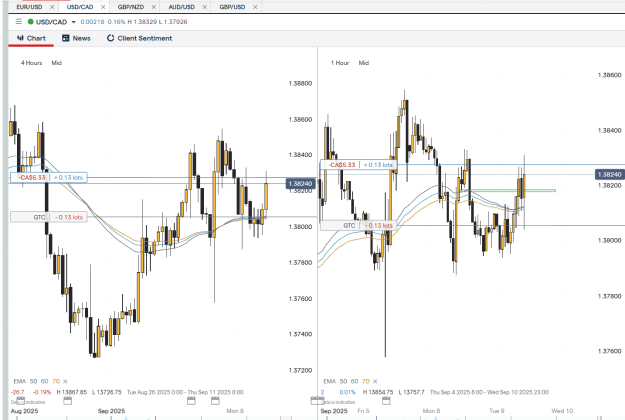Select the Chart view tab
This screenshot has height=420, width=625.
pyautogui.click(x=31, y=38)
